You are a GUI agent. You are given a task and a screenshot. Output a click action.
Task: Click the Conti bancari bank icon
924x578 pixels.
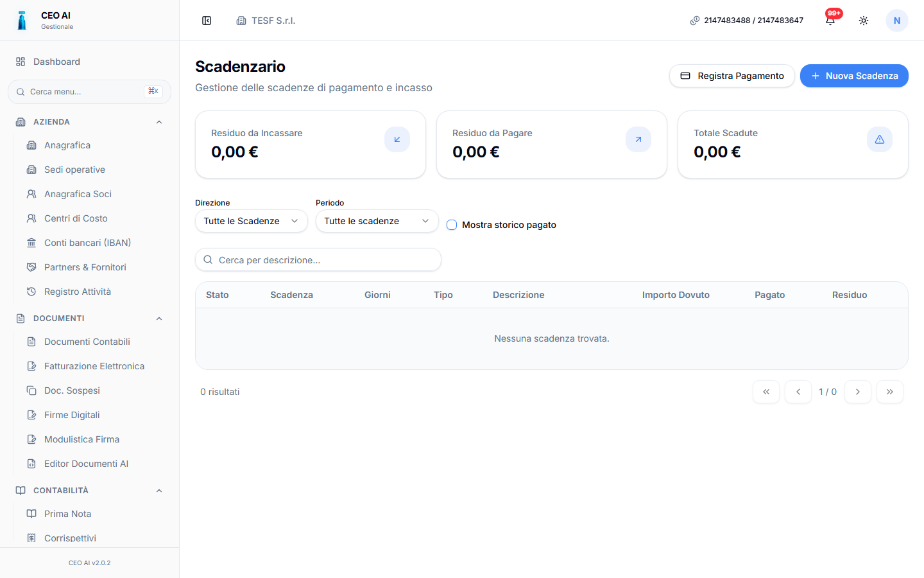click(31, 243)
